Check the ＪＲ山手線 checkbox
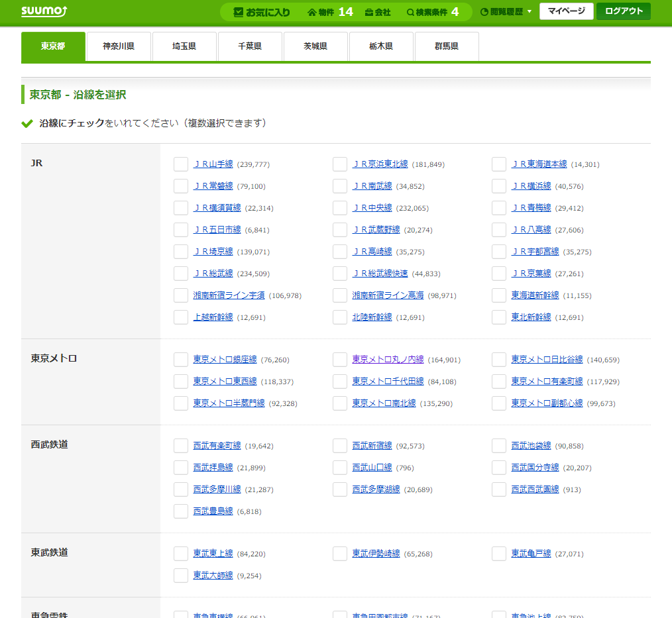 (x=181, y=164)
